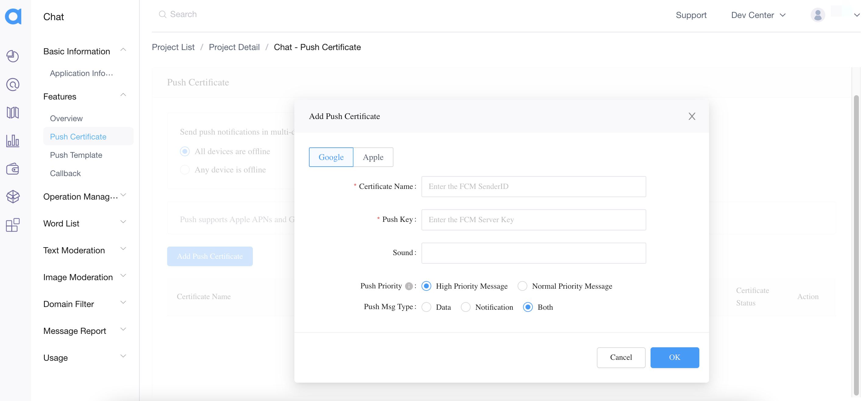Go to Project List breadcrumb
Viewport: 868px width, 401px height.
173,47
